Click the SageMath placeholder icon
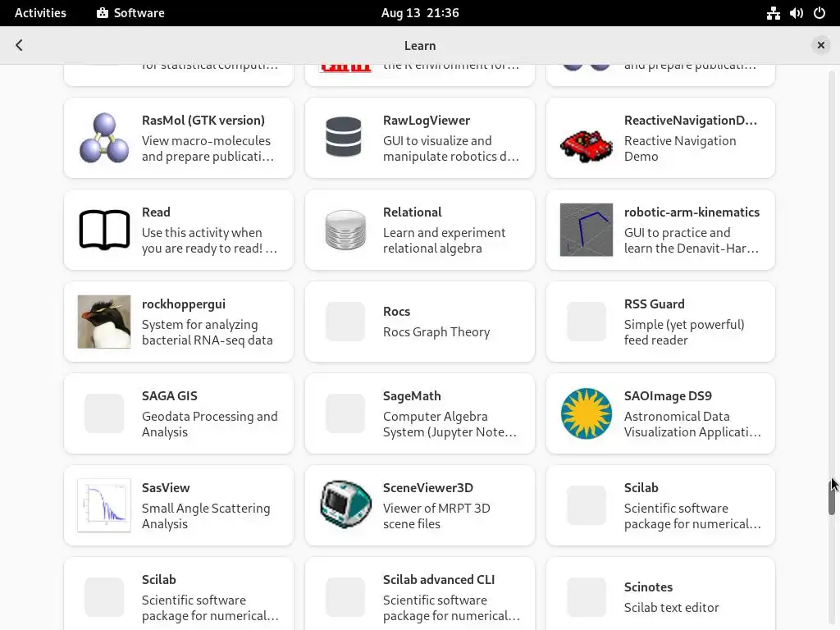Image resolution: width=840 pixels, height=630 pixels. 345,413
